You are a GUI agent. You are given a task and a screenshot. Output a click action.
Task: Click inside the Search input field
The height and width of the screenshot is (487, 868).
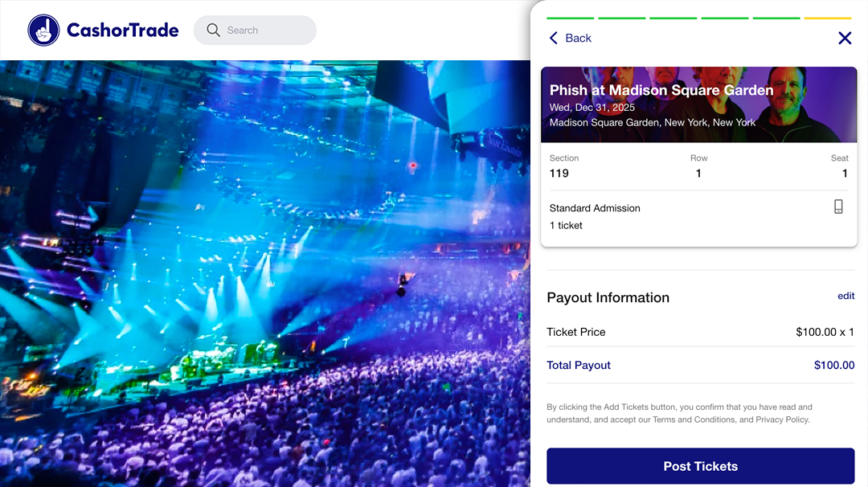pyautogui.click(x=257, y=30)
